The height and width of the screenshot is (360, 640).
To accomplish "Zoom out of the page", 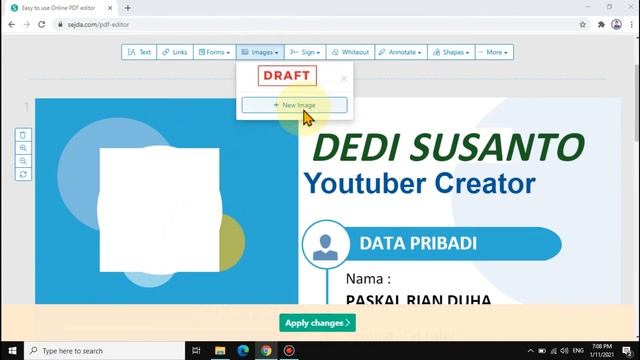I will click(x=23, y=161).
